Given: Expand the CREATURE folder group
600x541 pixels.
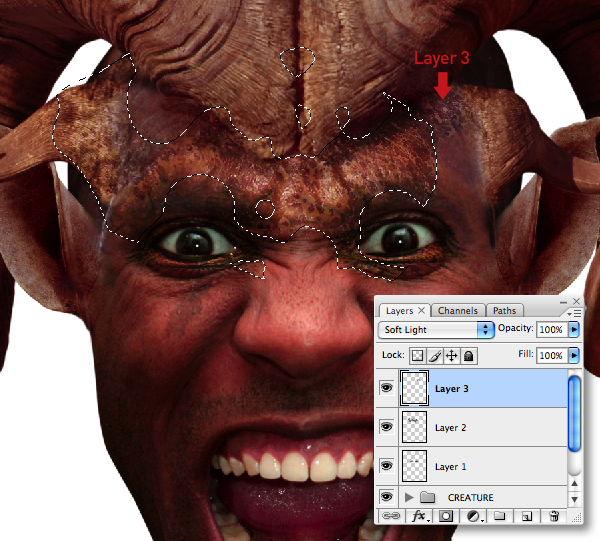Looking at the screenshot, I should pos(409,497).
